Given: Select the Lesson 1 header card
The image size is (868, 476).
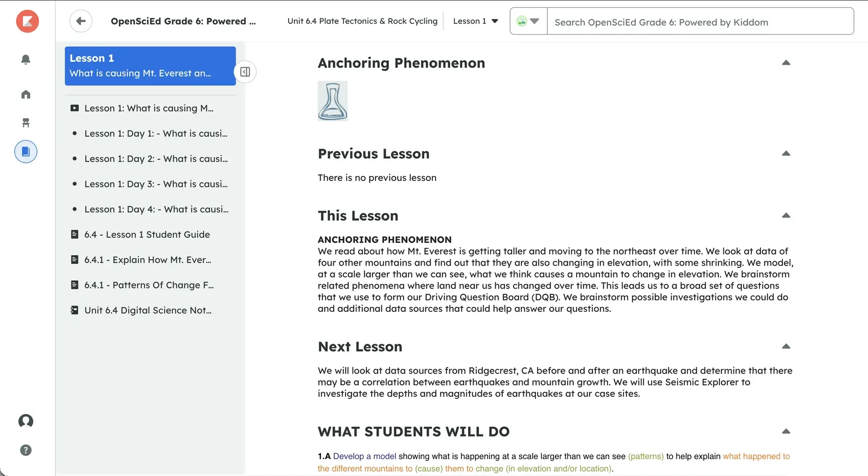Looking at the screenshot, I should pyautogui.click(x=150, y=66).
